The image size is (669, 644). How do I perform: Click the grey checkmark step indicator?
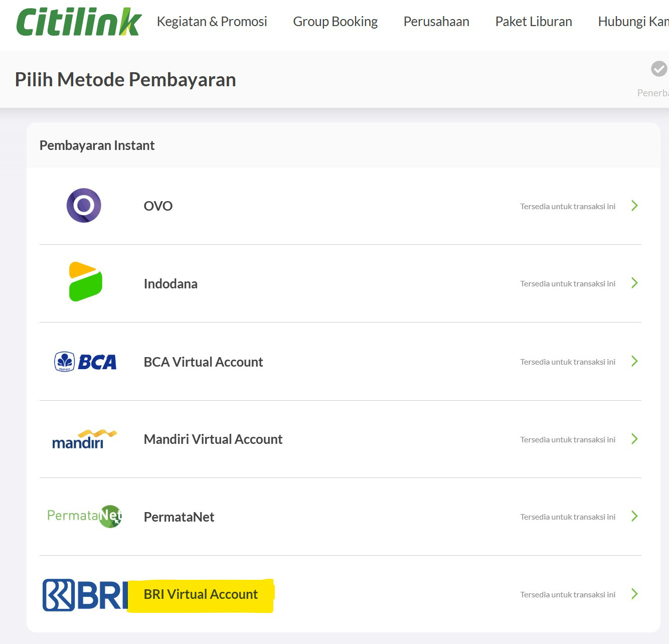pyautogui.click(x=659, y=69)
